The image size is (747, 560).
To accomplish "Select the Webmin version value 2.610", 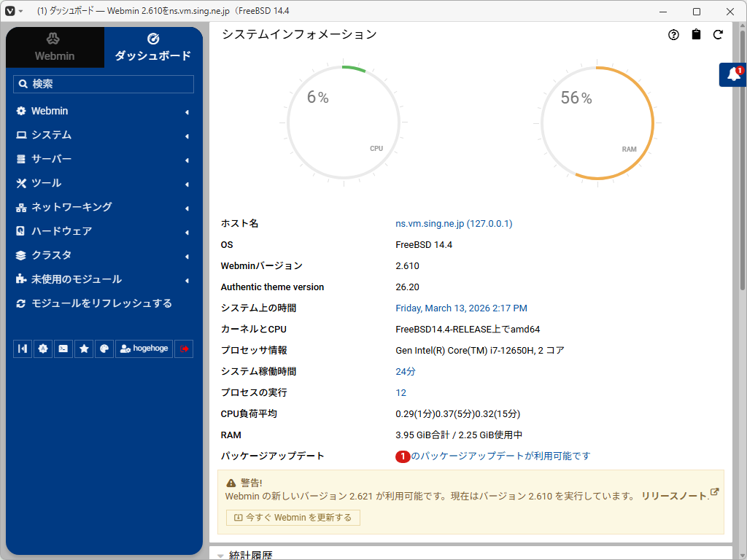I will (407, 265).
